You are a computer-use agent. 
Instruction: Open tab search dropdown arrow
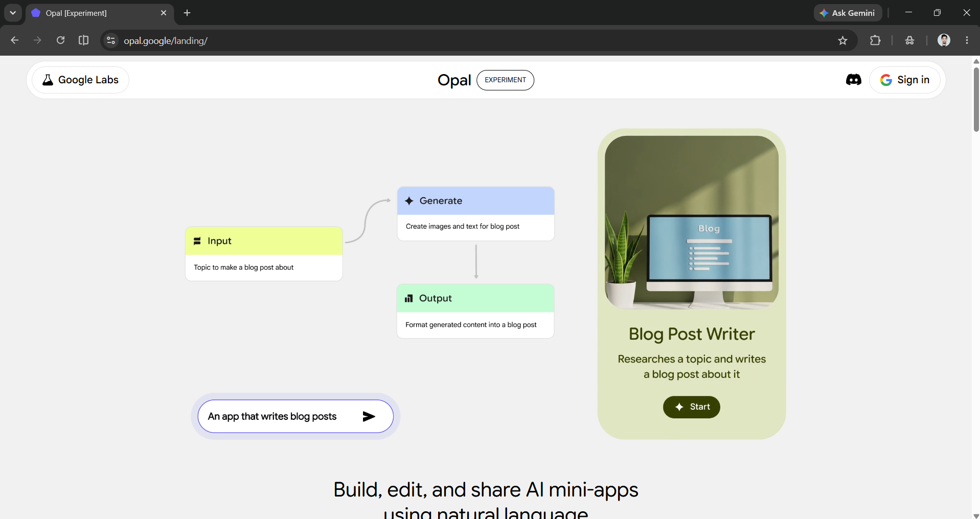click(x=13, y=13)
